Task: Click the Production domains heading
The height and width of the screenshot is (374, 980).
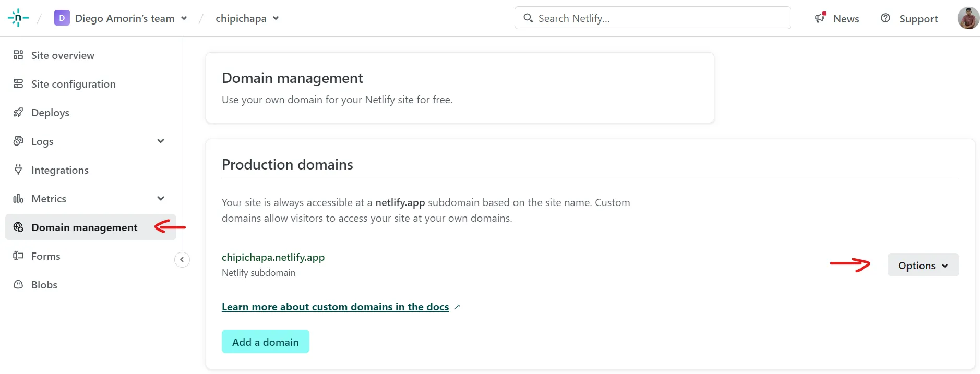Action: (x=288, y=164)
